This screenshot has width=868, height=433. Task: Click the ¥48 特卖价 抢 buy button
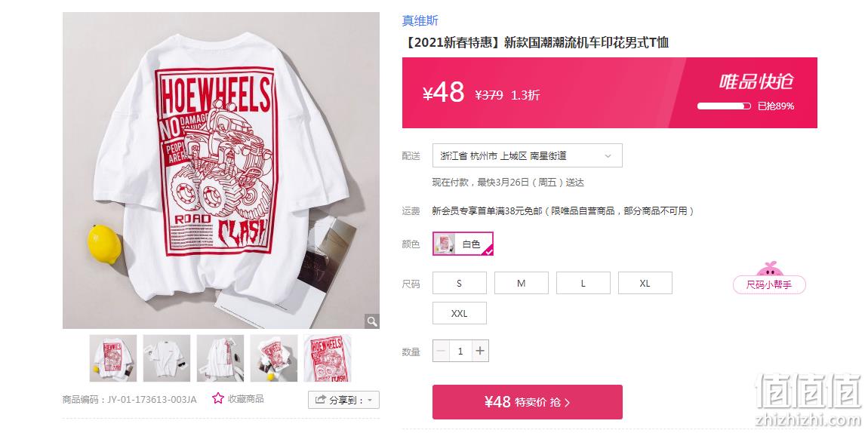tap(527, 402)
